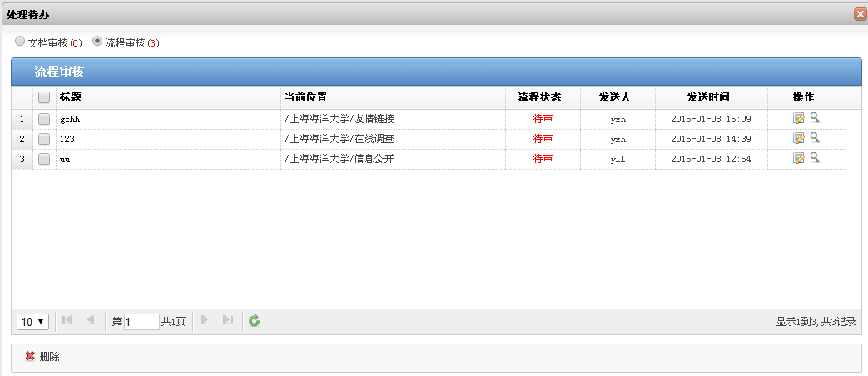Screen dimensions: 868x376
Task: Click the green refresh icon in pager
Action: [255, 321]
